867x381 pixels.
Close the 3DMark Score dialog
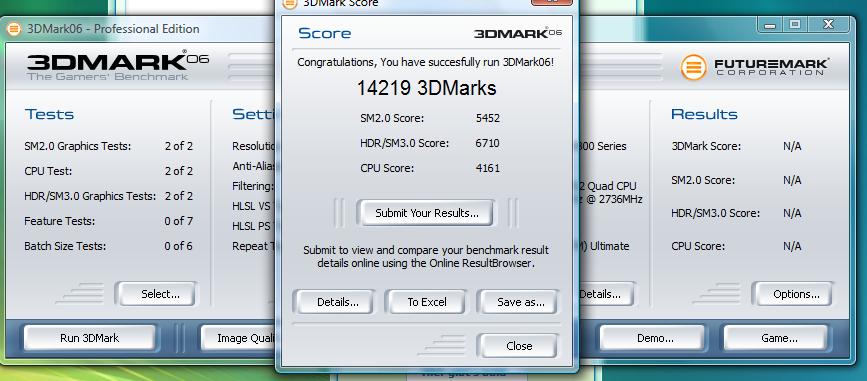[x=519, y=346]
